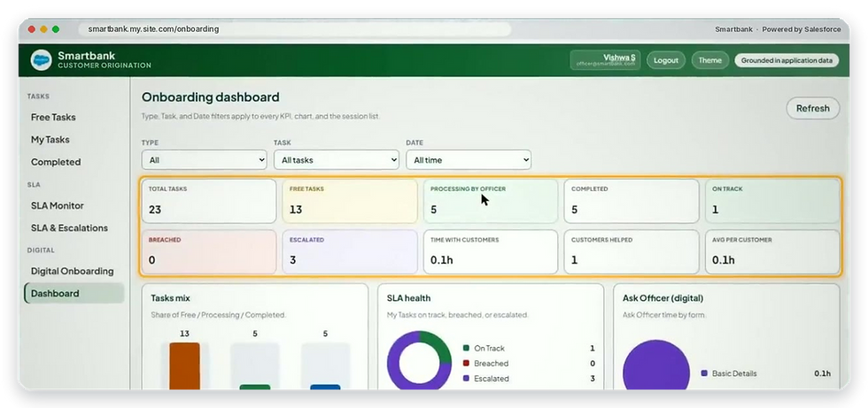Click the Tasks mix panel title
The width and height of the screenshot is (868, 408).
[170, 298]
